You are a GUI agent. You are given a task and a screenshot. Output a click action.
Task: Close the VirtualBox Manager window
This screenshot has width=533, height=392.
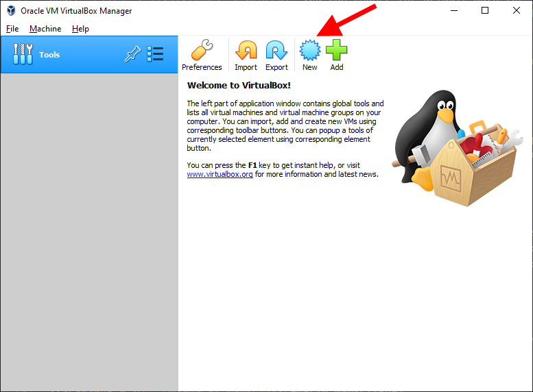517,10
